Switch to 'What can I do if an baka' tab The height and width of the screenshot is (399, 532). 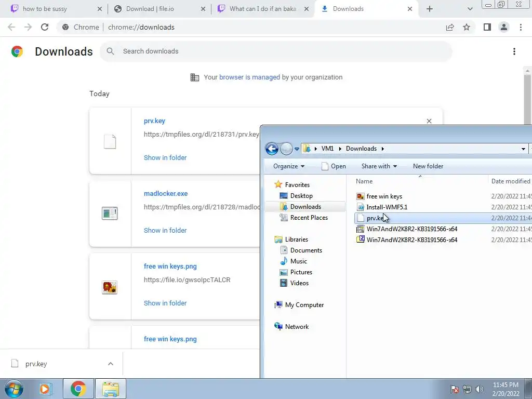pyautogui.click(x=262, y=9)
